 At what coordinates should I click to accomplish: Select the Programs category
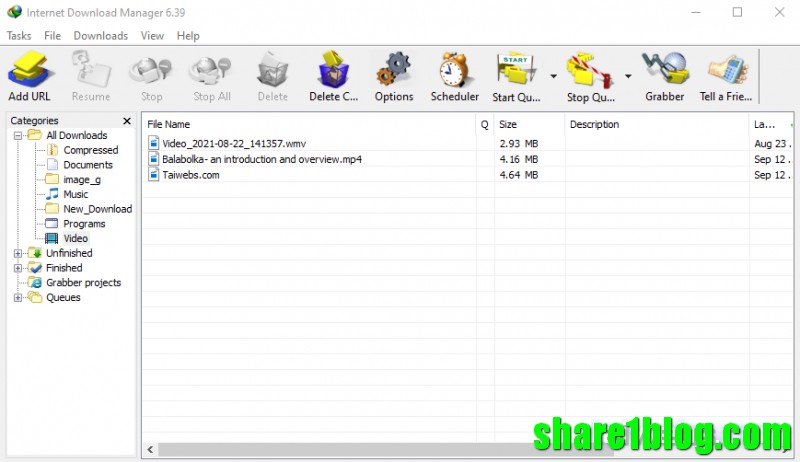point(84,224)
